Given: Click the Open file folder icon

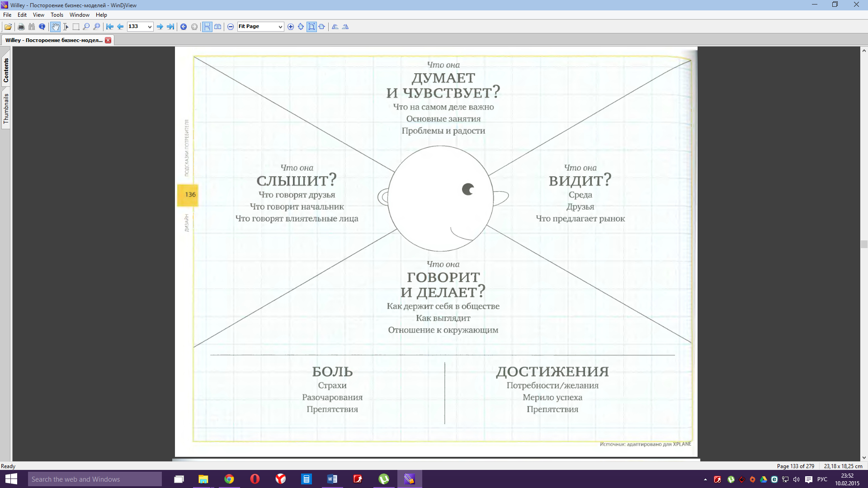Looking at the screenshot, I should click(8, 27).
